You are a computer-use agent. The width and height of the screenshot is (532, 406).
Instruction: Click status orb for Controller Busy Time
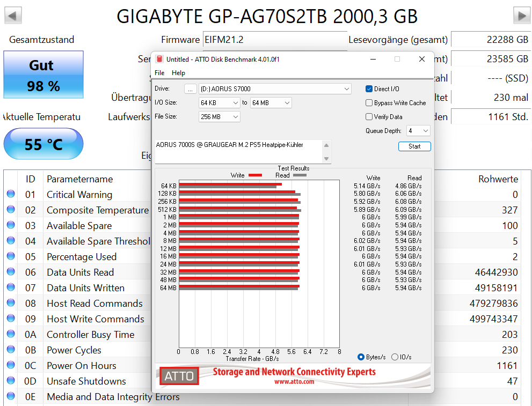(11, 334)
